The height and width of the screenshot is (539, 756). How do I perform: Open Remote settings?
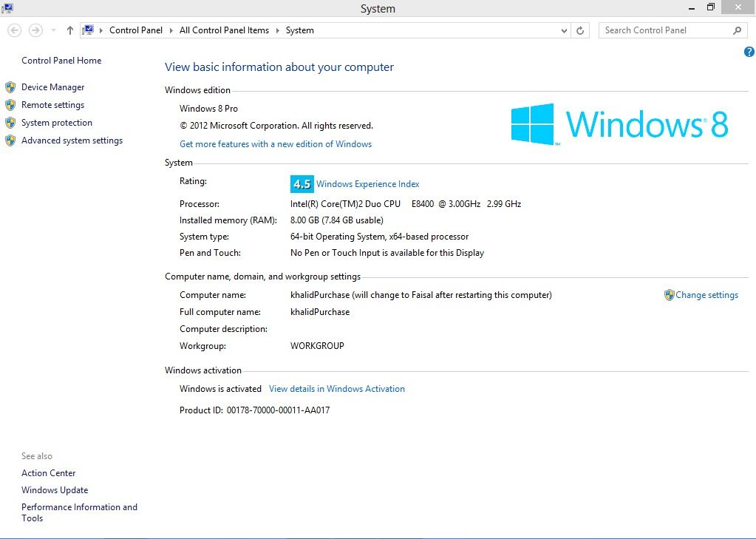(52, 105)
